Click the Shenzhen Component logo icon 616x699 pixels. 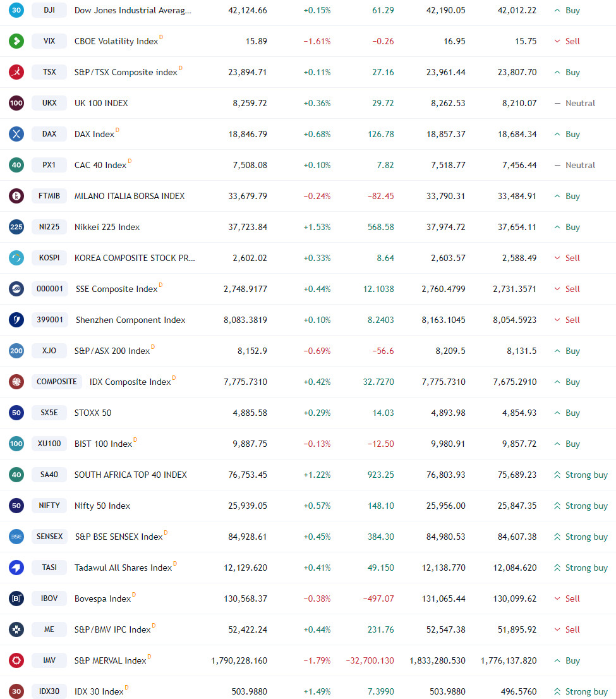click(16, 320)
